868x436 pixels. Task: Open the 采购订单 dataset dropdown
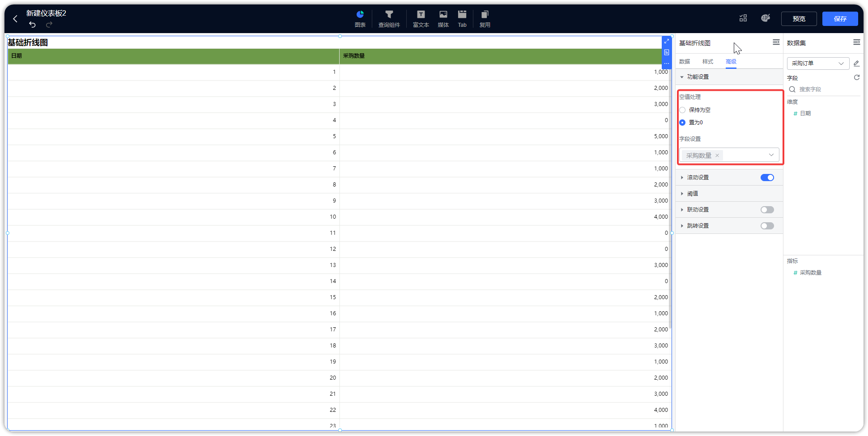pos(818,63)
